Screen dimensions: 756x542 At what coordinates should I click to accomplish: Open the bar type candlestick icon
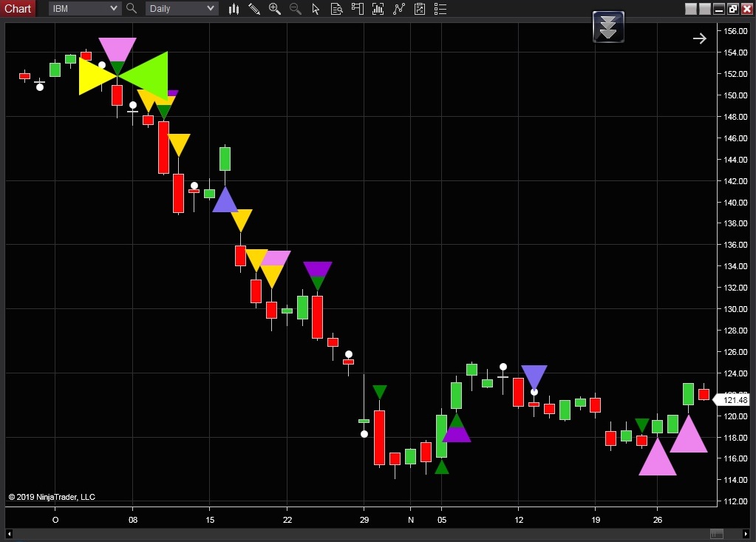[x=234, y=9]
